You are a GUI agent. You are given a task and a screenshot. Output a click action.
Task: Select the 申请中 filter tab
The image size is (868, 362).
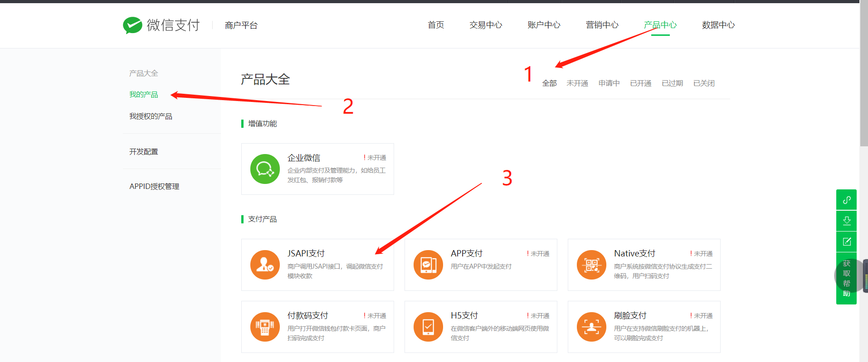coord(609,83)
